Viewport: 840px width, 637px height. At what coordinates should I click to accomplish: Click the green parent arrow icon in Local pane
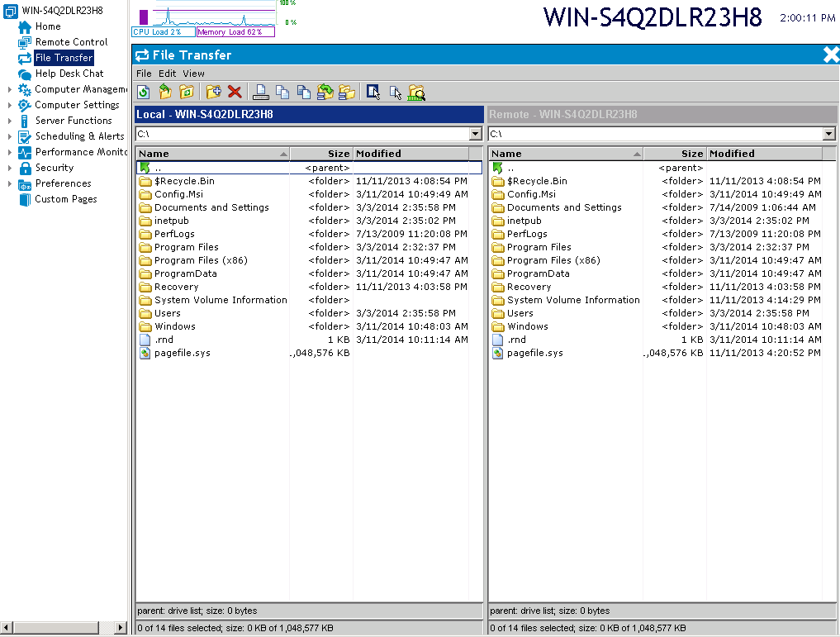click(145, 168)
